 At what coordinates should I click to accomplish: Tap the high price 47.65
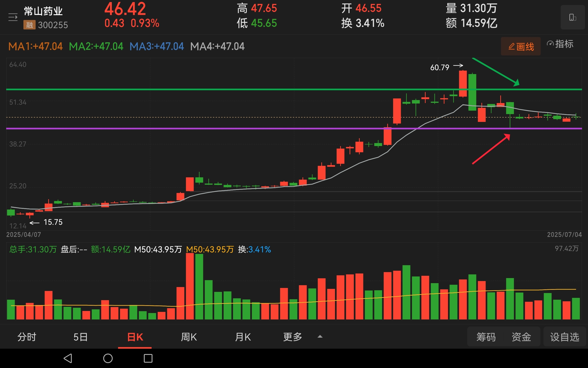264,8
